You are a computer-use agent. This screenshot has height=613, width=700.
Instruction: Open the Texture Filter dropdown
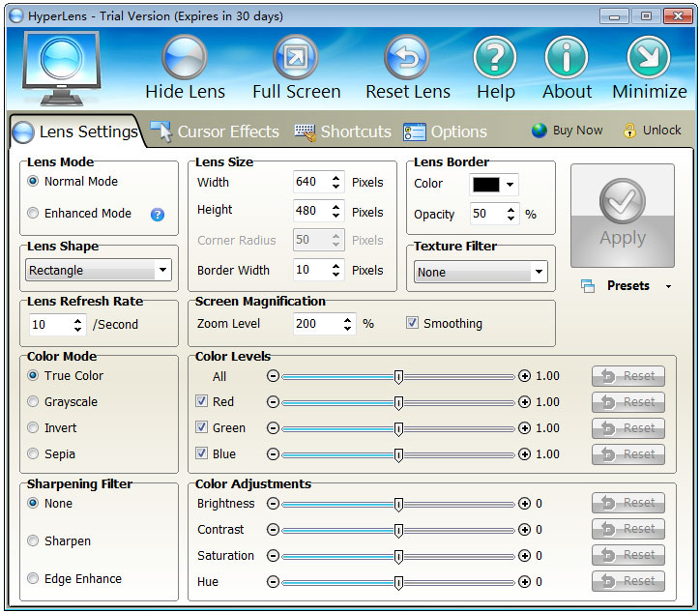click(x=481, y=273)
